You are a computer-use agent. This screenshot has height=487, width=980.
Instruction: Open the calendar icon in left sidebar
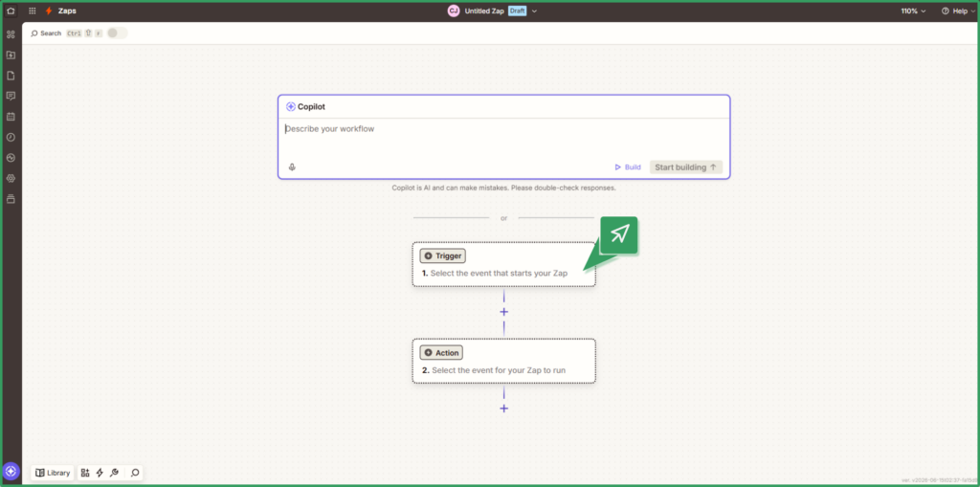[x=11, y=117]
